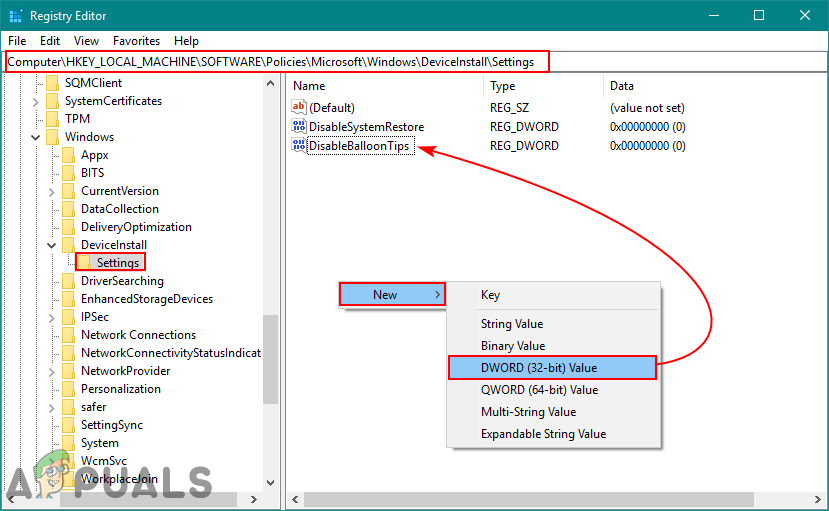Click the DeliveryOptimization folder icon

[x=68, y=227]
